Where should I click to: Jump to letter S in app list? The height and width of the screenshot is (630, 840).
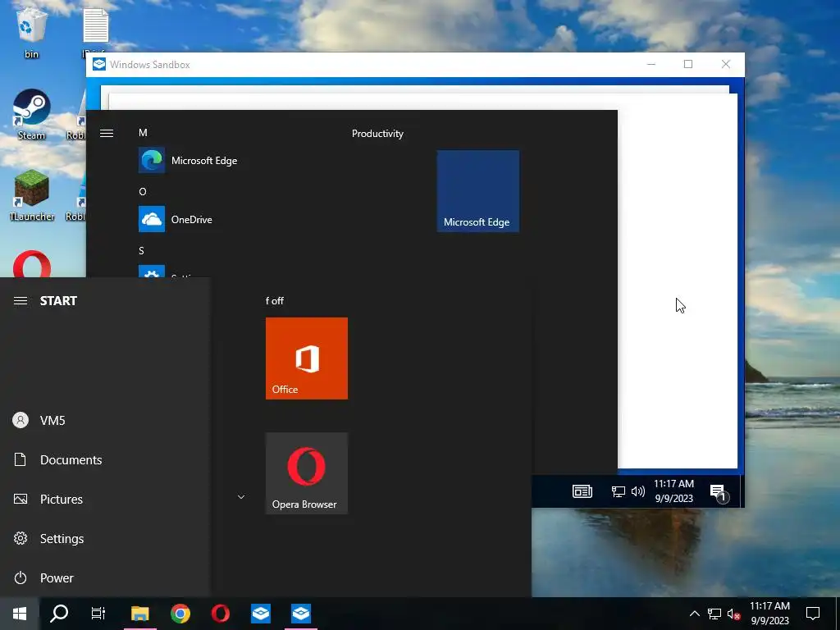click(141, 251)
